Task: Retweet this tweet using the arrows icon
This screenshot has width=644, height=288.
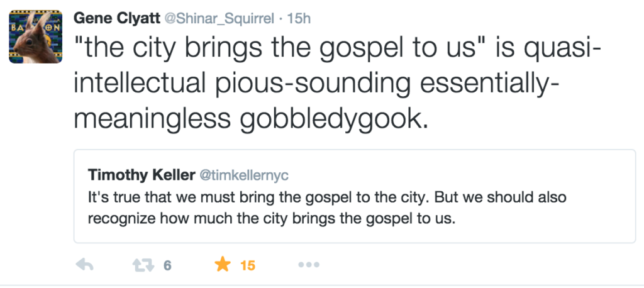Action: 143,265
